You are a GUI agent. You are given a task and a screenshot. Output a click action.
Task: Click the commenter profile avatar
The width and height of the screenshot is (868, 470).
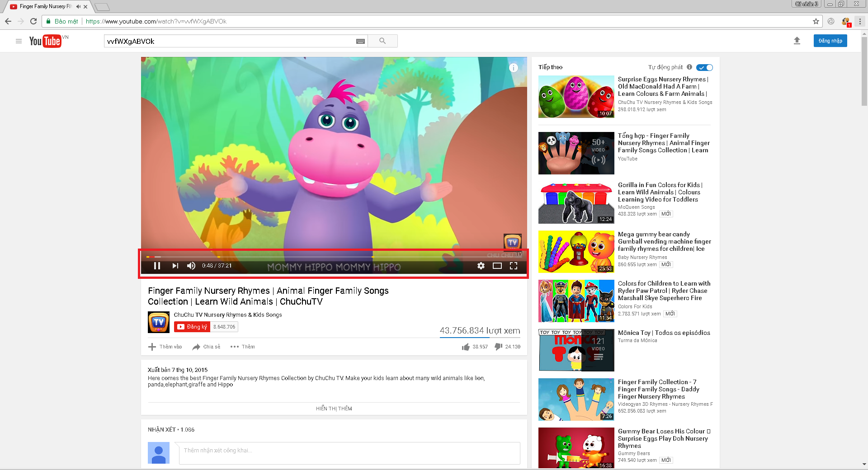click(159, 453)
